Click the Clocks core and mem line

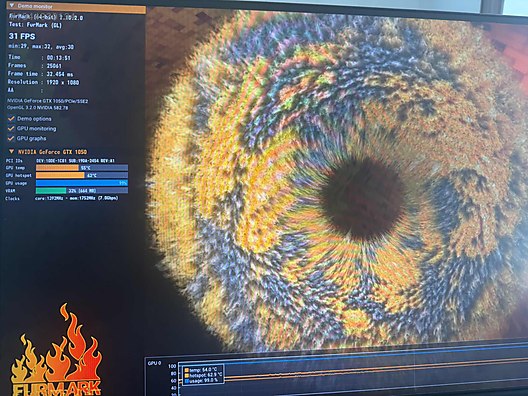pyautogui.click(x=62, y=198)
